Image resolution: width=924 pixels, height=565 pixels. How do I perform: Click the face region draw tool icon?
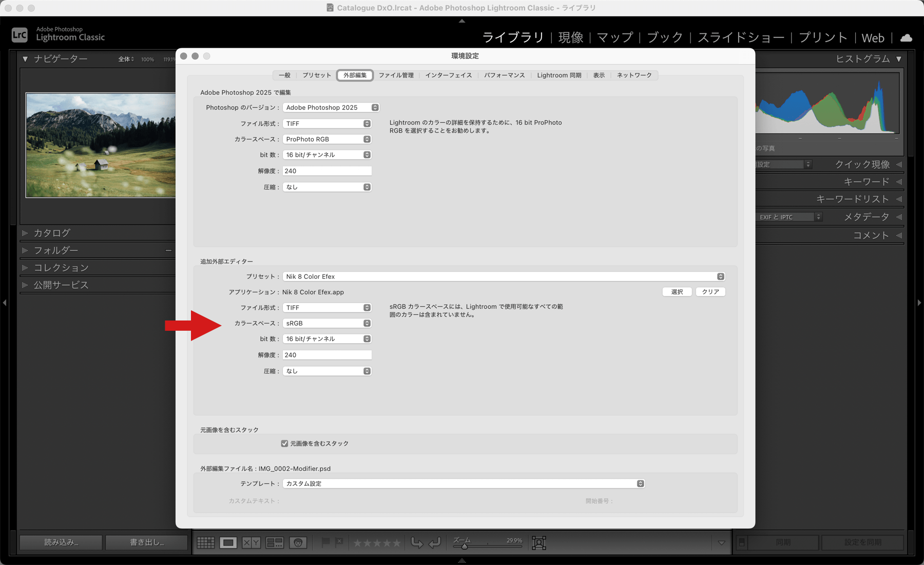click(539, 543)
